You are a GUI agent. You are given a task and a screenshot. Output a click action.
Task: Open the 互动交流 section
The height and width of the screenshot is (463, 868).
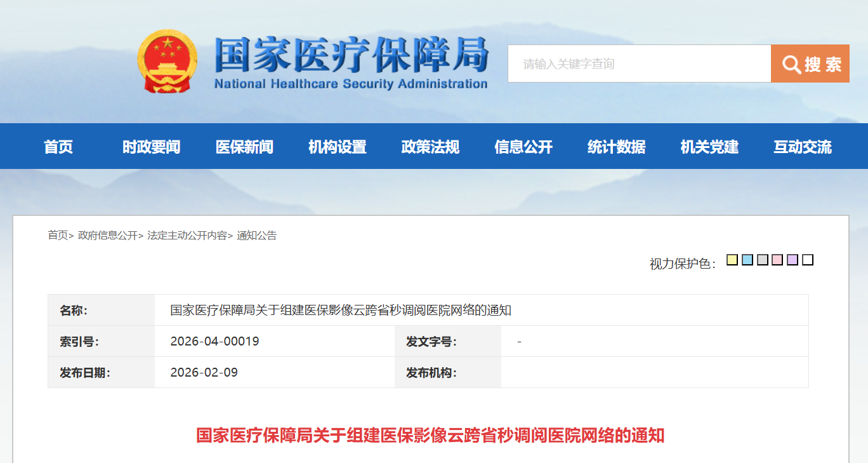click(x=801, y=146)
